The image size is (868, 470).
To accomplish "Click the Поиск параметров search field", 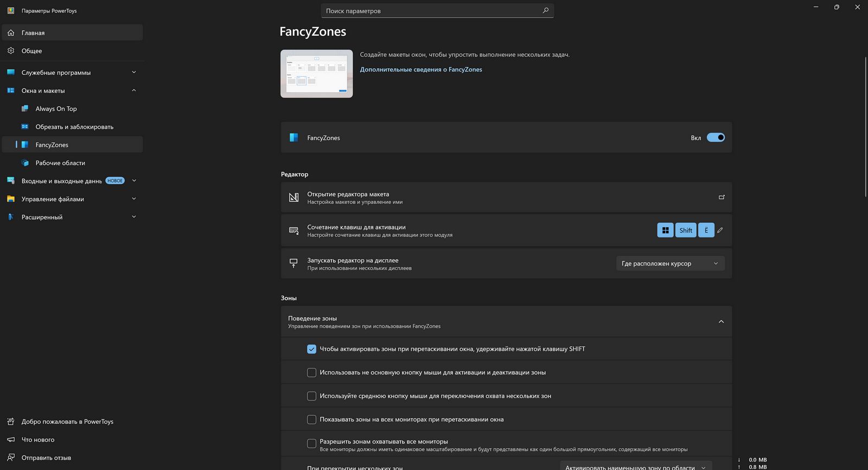I will pos(431,11).
